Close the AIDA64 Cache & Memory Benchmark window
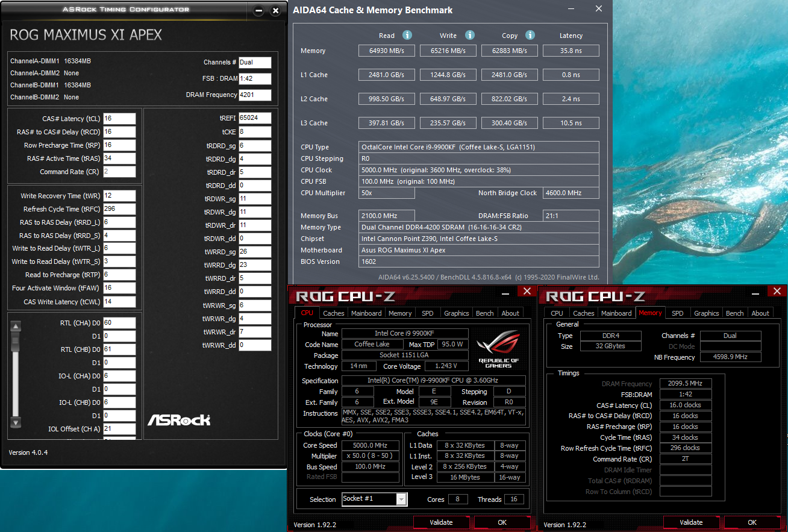 point(598,9)
